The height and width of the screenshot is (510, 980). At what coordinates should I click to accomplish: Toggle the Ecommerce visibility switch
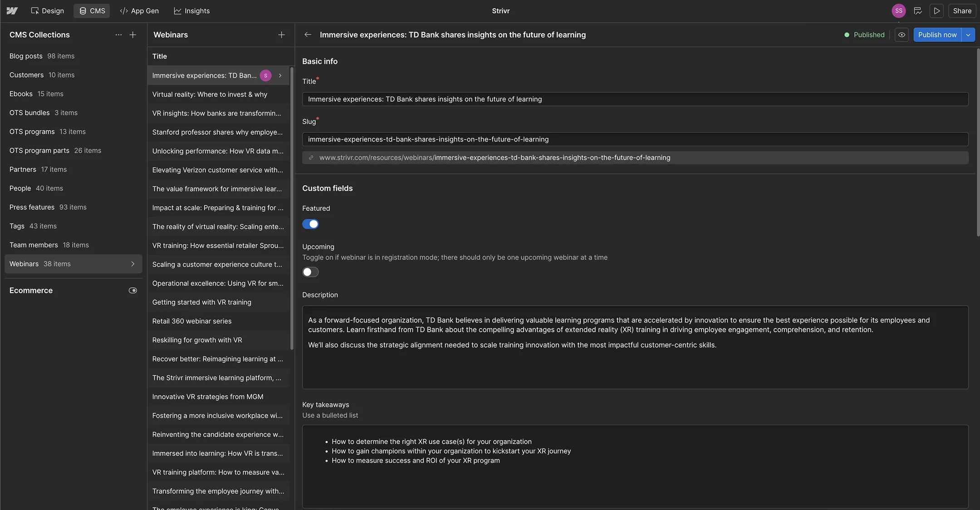click(x=132, y=290)
